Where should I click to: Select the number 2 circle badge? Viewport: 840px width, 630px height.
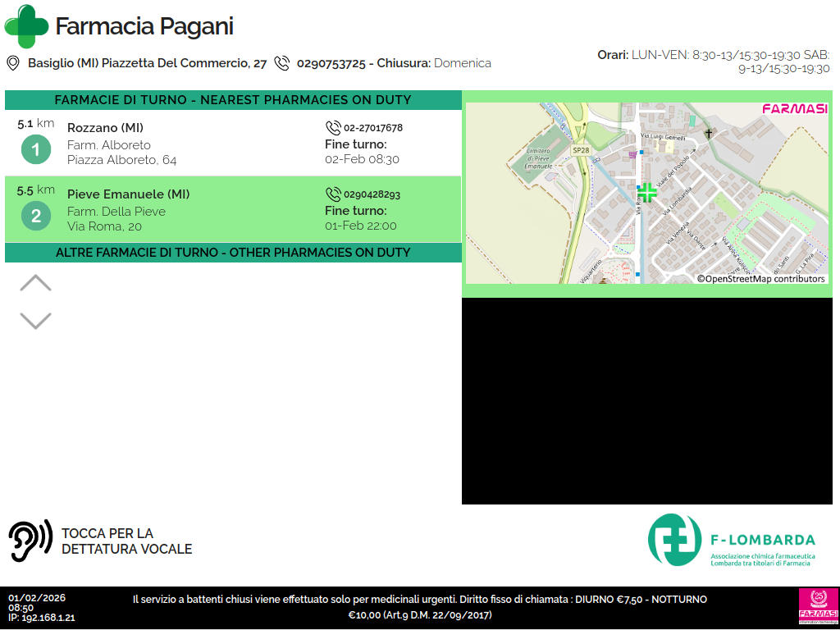[x=36, y=217]
